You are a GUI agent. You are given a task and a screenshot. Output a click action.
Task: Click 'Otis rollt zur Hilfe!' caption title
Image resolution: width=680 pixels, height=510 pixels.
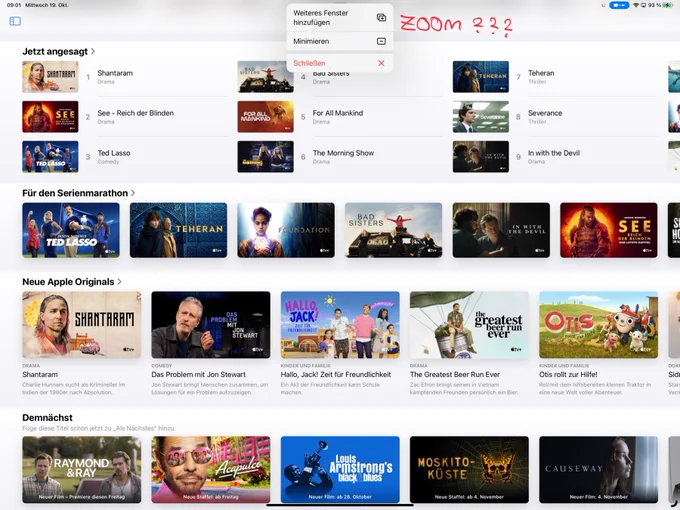point(568,374)
